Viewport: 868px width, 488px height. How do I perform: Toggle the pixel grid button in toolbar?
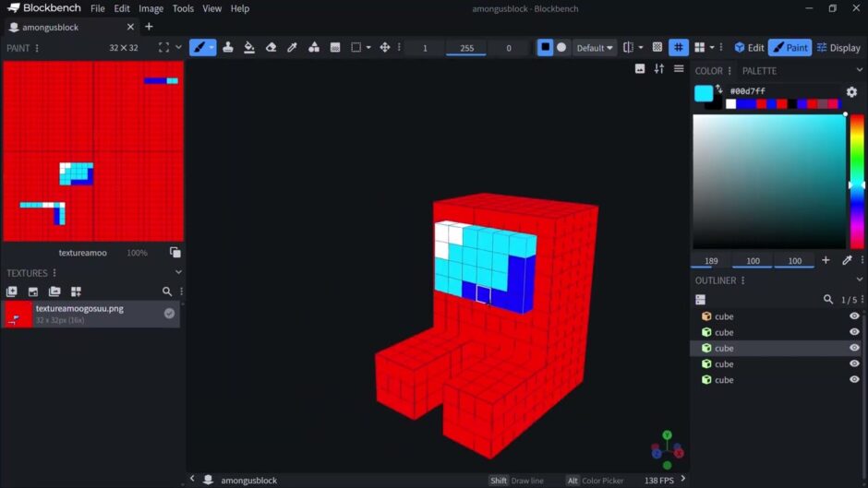(x=679, y=47)
